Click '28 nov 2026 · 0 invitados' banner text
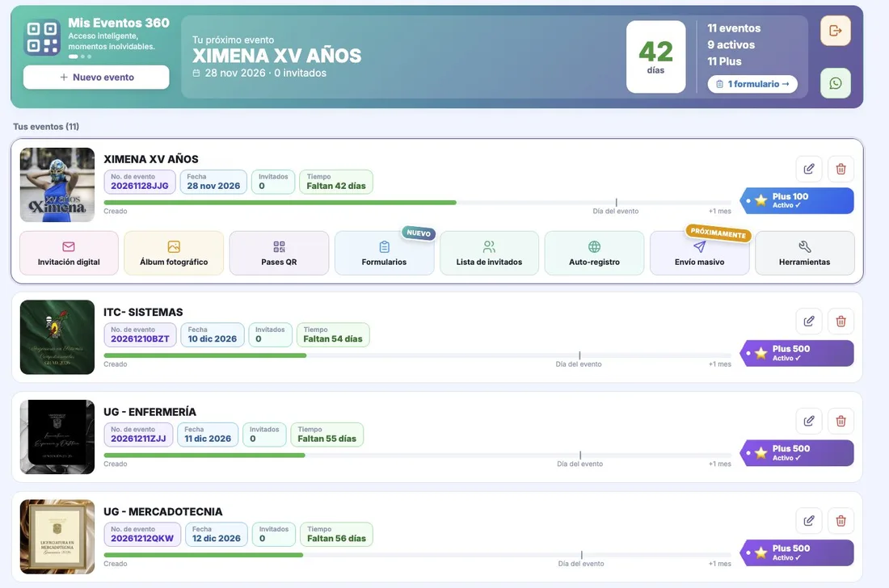This screenshot has width=889, height=588. click(259, 73)
